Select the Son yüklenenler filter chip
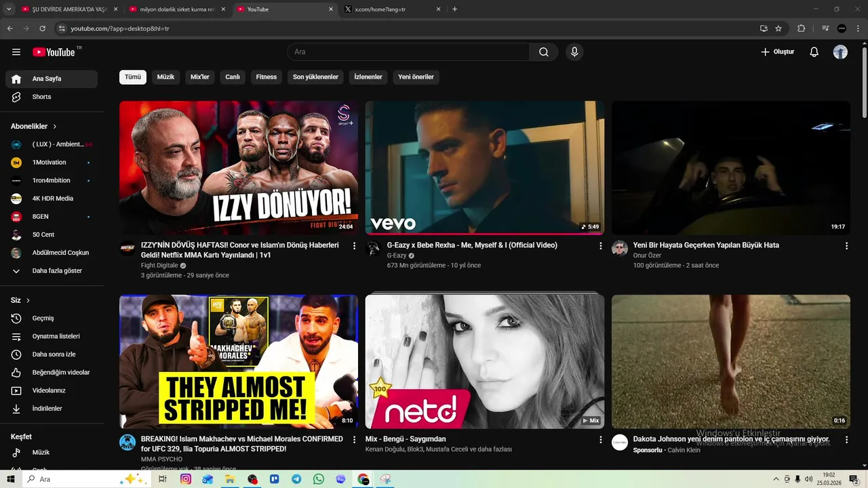 (x=315, y=77)
